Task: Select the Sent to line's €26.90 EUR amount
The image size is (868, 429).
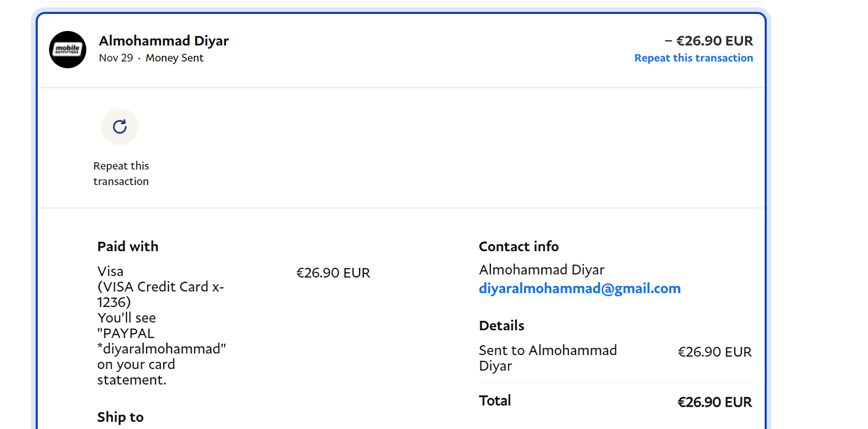Action: pyautogui.click(x=715, y=352)
